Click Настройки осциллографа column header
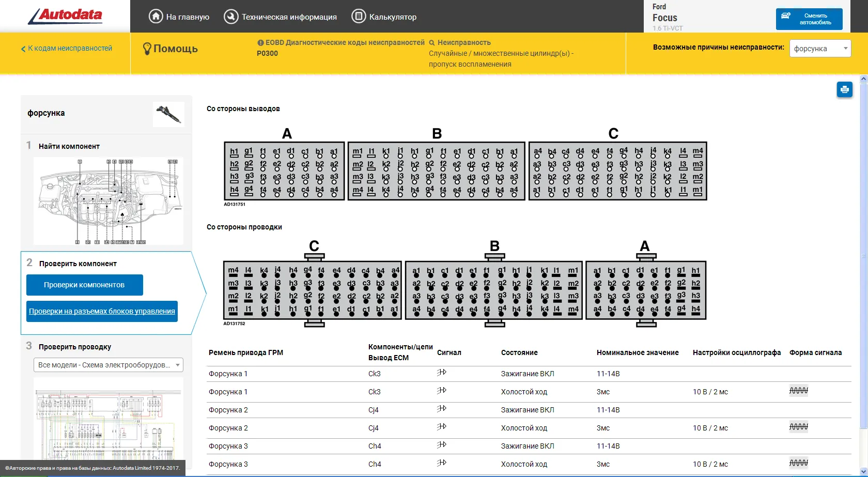Screen dimensions: 868x477 [737, 352]
